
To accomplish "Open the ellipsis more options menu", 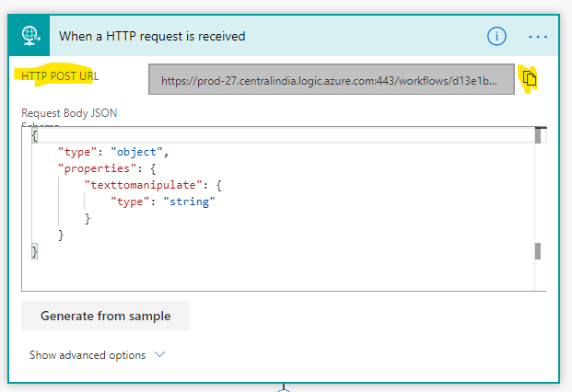I will pyautogui.click(x=538, y=36).
